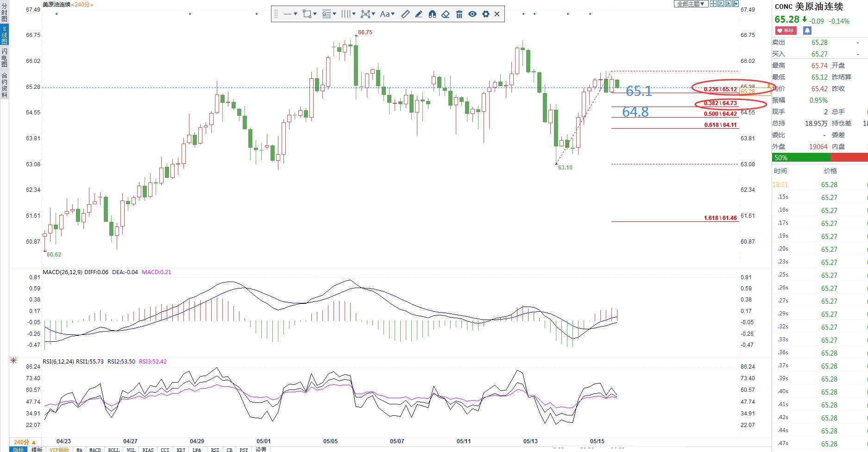Switch to 闪电图 sidebar tab
The width and height of the screenshot is (868, 452).
[5, 57]
